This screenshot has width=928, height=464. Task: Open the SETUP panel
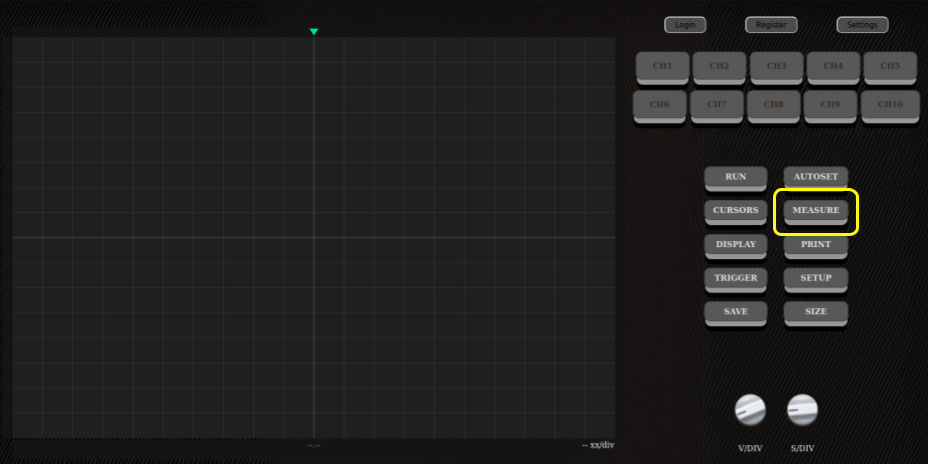pyautogui.click(x=816, y=278)
